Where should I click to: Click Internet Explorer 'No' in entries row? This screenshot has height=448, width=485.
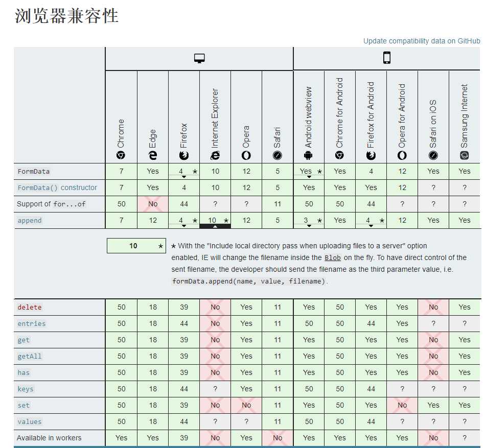(x=215, y=324)
